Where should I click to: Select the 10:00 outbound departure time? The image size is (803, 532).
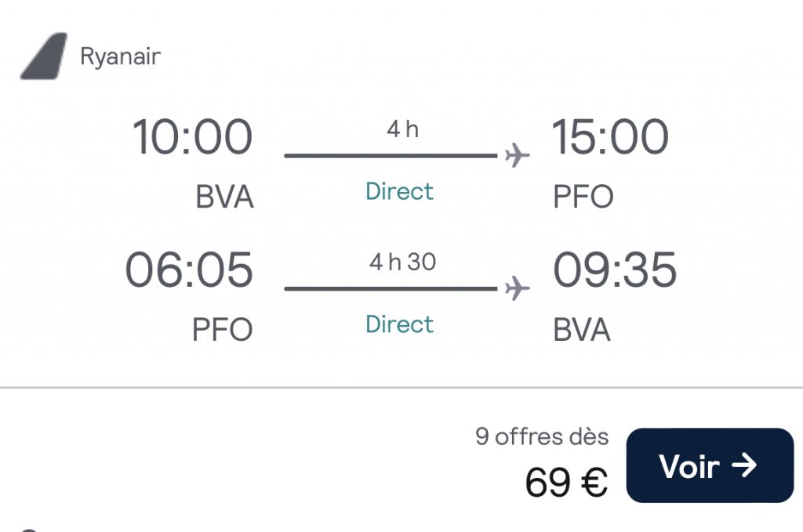coord(192,137)
